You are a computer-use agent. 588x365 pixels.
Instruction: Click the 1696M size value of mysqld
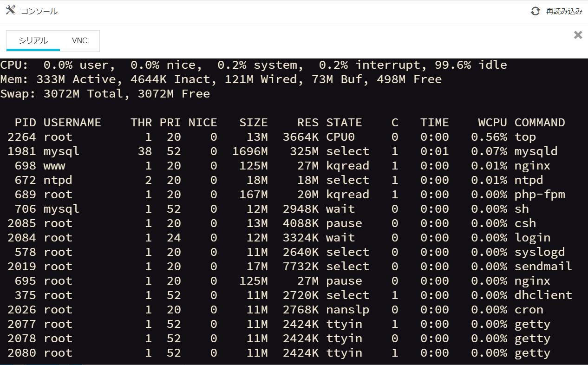coord(250,151)
